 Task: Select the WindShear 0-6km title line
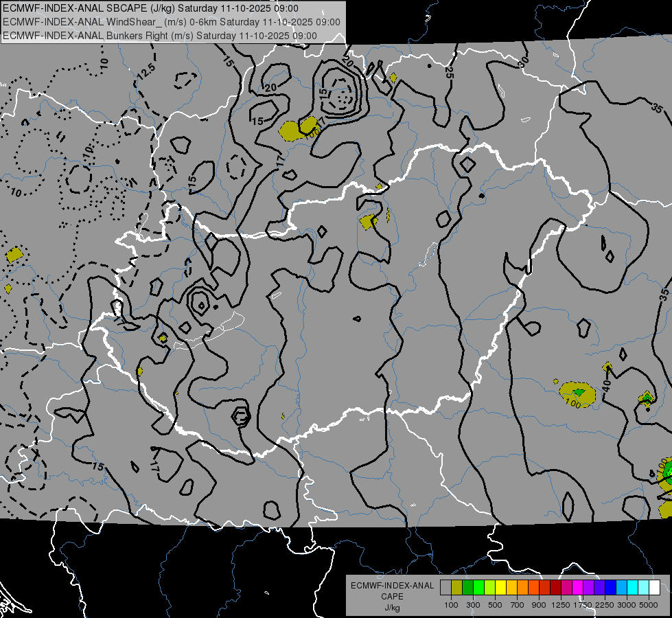click(172, 21)
